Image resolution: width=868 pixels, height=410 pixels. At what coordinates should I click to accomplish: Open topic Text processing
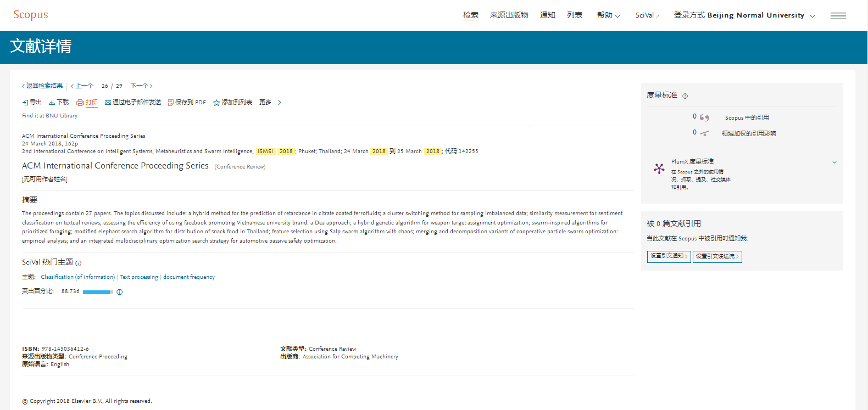click(x=139, y=277)
